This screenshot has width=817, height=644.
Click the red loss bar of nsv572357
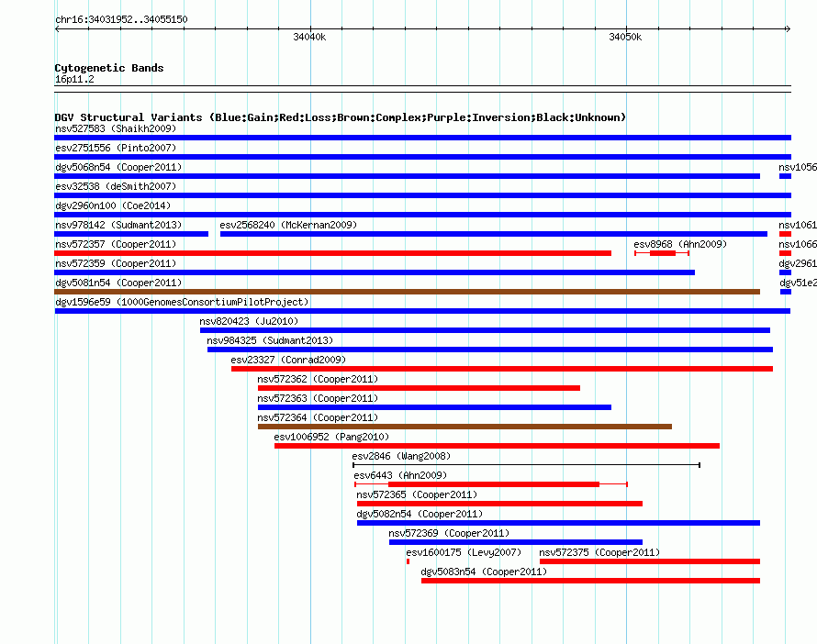332,253
